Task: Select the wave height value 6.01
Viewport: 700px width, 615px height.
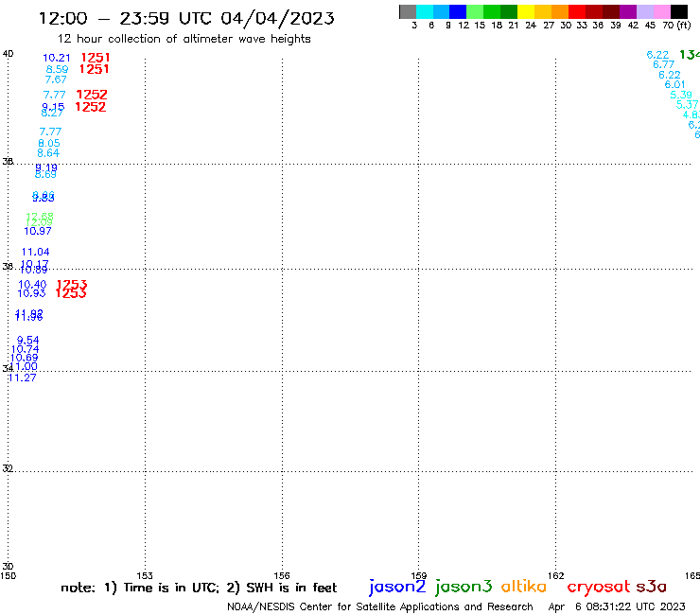Action: [674, 84]
